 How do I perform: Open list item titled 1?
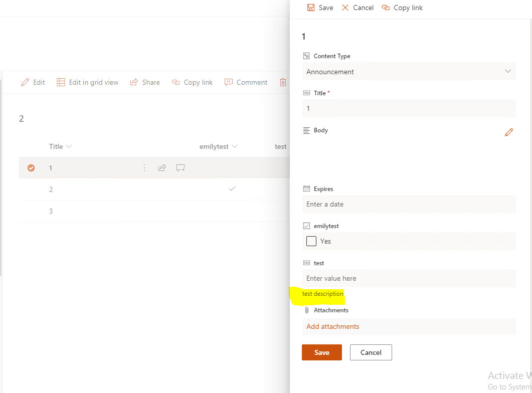click(x=51, y=168)
